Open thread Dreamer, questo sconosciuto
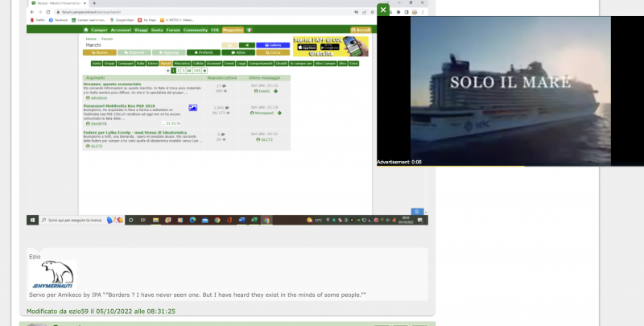Image resolution: width=644 pixels, height=326 pixels. coord(109,82)
